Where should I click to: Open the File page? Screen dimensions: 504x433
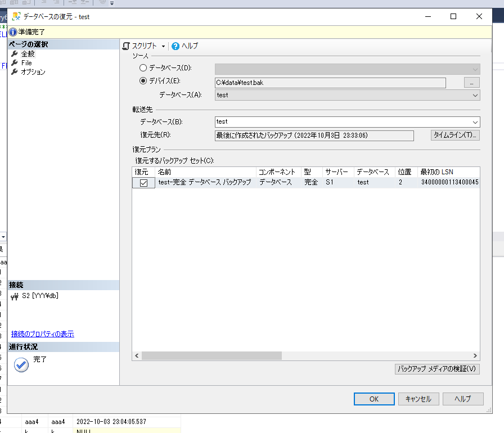26,62
